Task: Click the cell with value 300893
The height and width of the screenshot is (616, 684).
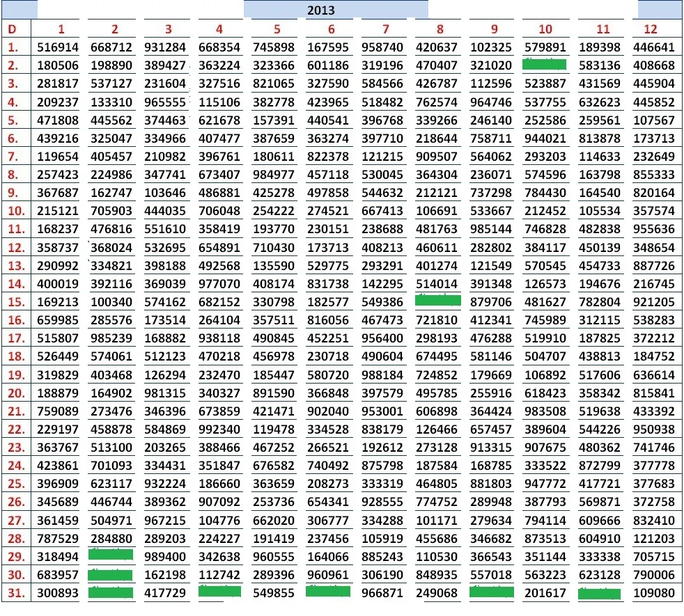Action: 58,593
